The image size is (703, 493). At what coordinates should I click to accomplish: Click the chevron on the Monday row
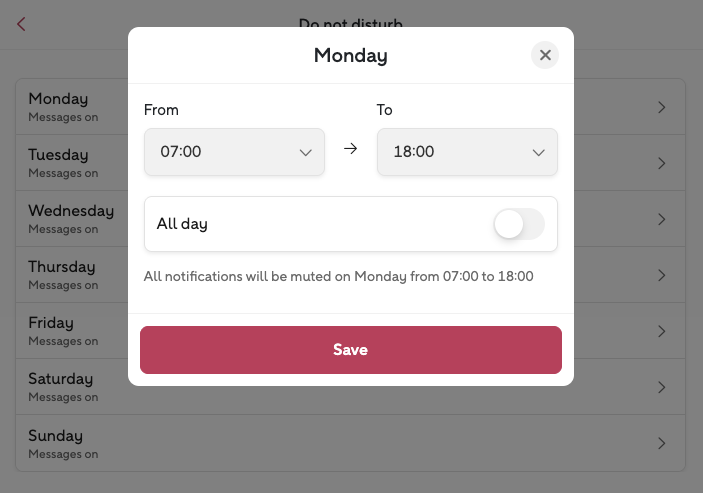tap(662, 107)
